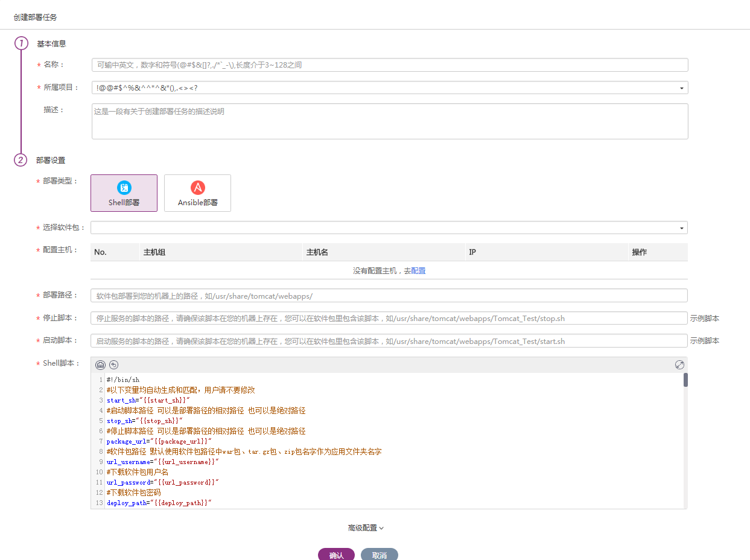Image resolution: width=750 pixels, height=560 pixels.
Task: Click into the 名称 input field
Action: (x=390, y=65)
